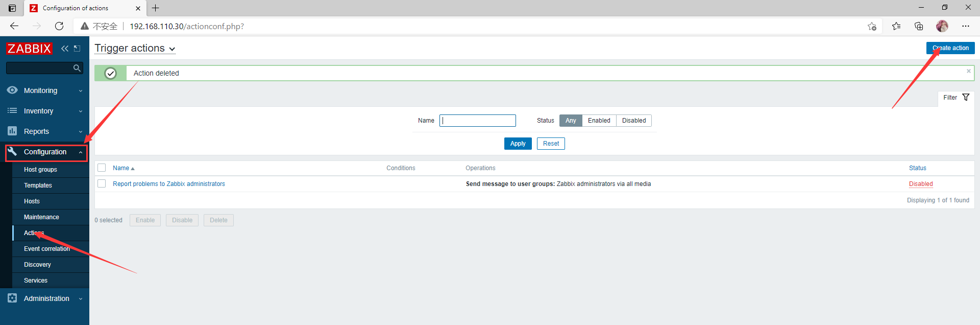Viewport: 980px width, 325px height.
Task: Focus the Name filter input field
Action: (x=478, y=121)
